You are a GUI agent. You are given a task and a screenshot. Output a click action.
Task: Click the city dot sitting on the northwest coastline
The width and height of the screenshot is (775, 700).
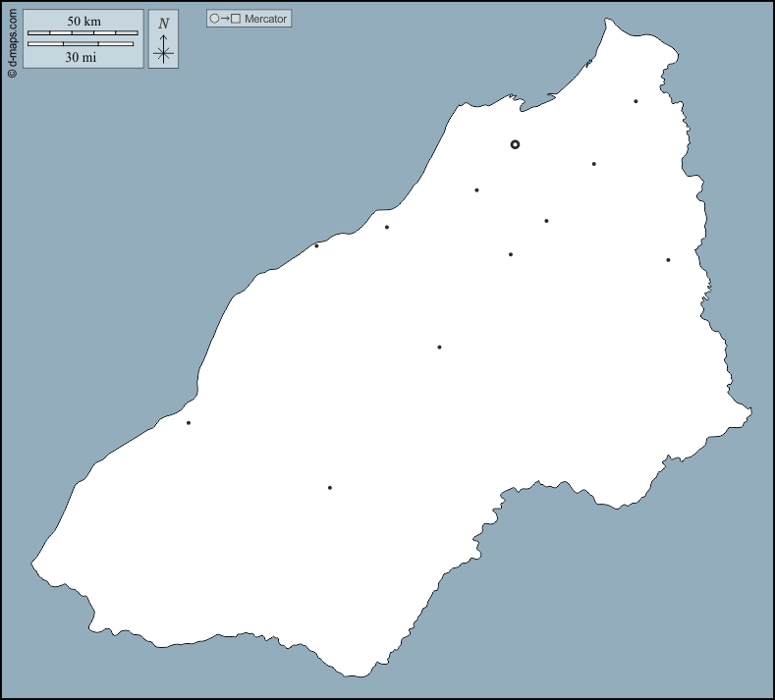[x=316, y=245]
